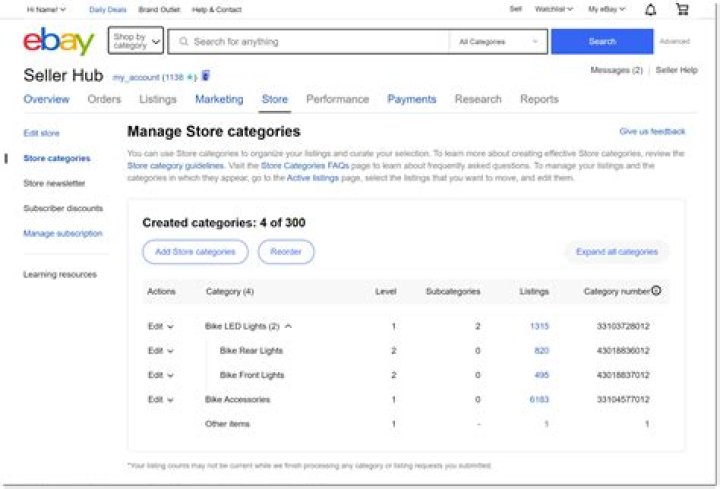Collapse the Bike LED Lights category
This screenshot has width=720, height=489.
tap(289, 326)
